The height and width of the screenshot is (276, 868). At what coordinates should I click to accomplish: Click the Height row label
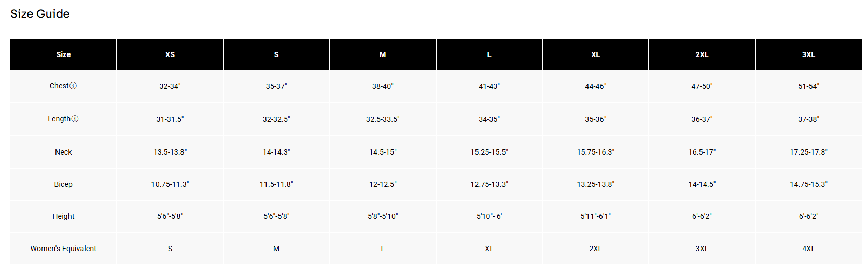click(63, 216)
